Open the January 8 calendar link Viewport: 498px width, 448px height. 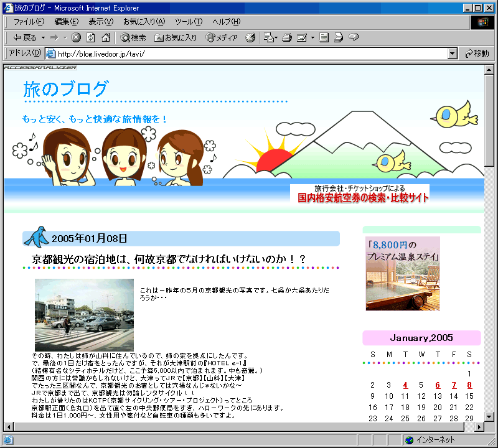(x=469, y=385)
